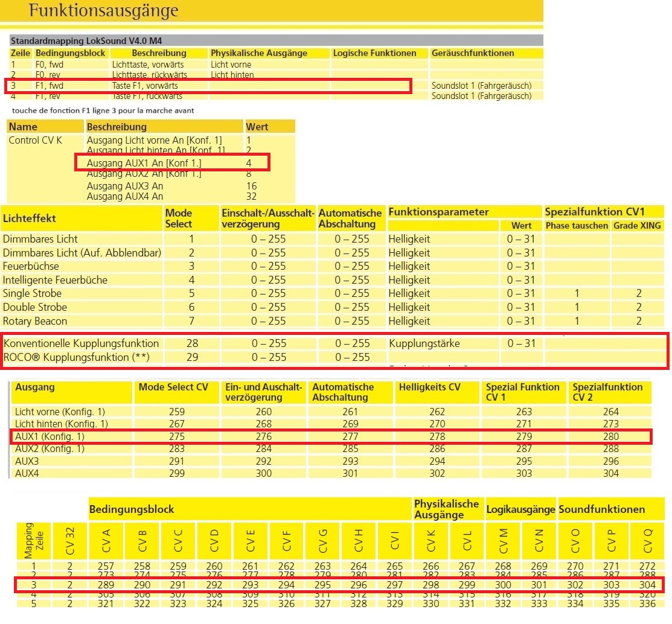Click the "Ausgang AUX4 An" entry

(125, 197)
